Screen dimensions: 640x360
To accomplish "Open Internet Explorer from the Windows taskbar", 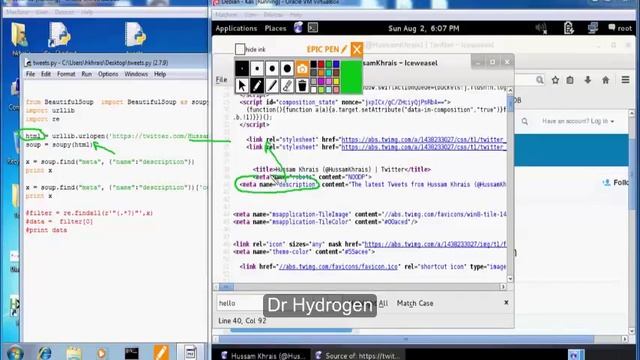I will [44, 353].
